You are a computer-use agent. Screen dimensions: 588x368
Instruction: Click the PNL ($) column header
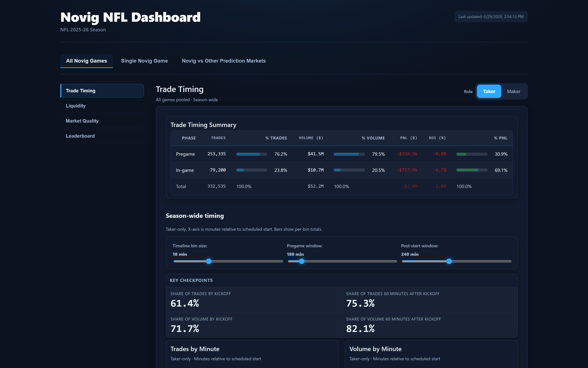[x=409, y=138]
